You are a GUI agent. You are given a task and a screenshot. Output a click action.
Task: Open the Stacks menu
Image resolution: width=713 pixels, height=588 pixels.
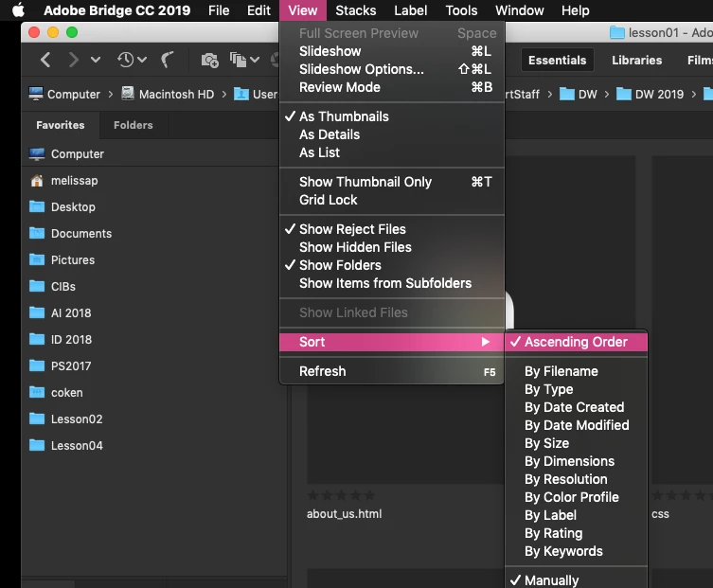click(x=356, y=10)
